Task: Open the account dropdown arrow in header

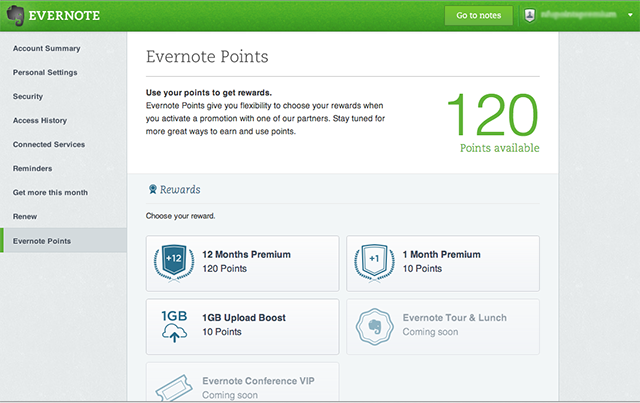Action: click(x=630, y=15)
